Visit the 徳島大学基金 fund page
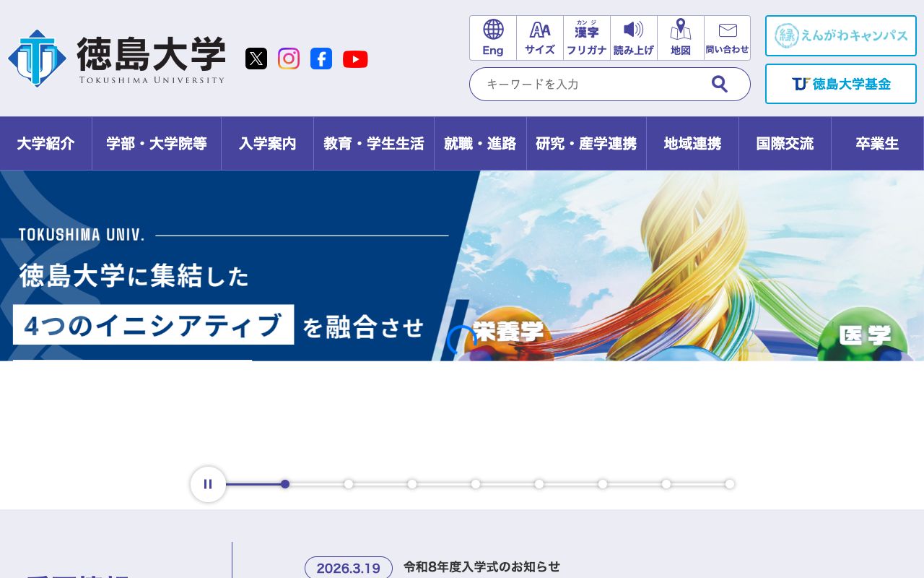Screen dimensions: 924x578 click(840, 84)
